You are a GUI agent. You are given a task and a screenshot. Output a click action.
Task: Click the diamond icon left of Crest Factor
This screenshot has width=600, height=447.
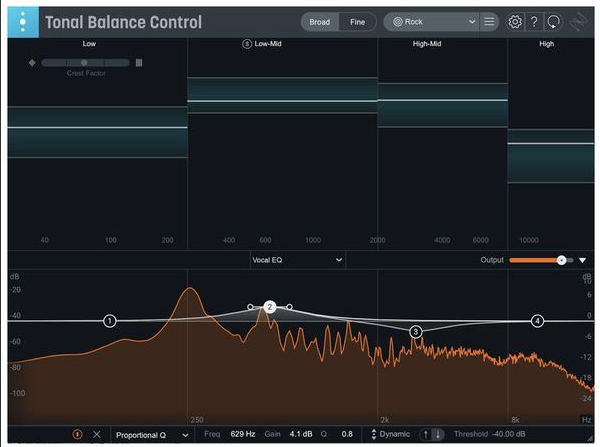[x=32, y=62]
